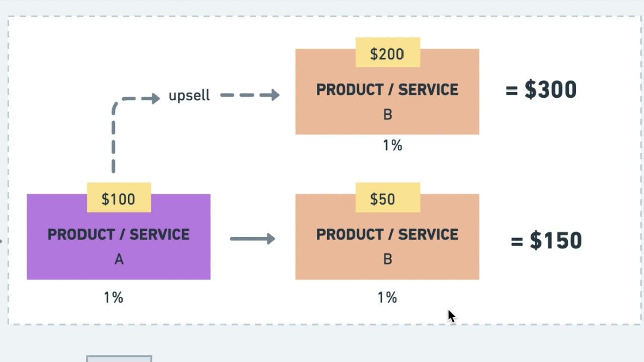Select the "= $150" total text

(546, 240)
